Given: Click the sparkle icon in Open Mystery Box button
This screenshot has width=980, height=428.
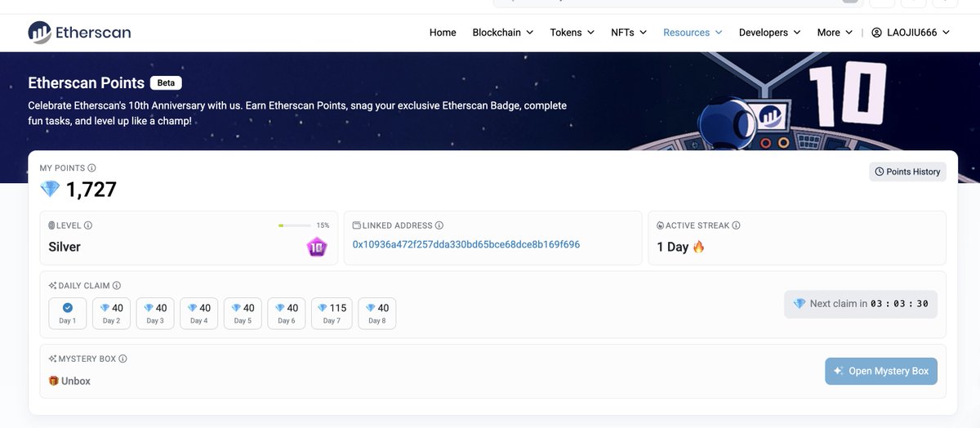Looking at the screenshot, I should 838,371.
